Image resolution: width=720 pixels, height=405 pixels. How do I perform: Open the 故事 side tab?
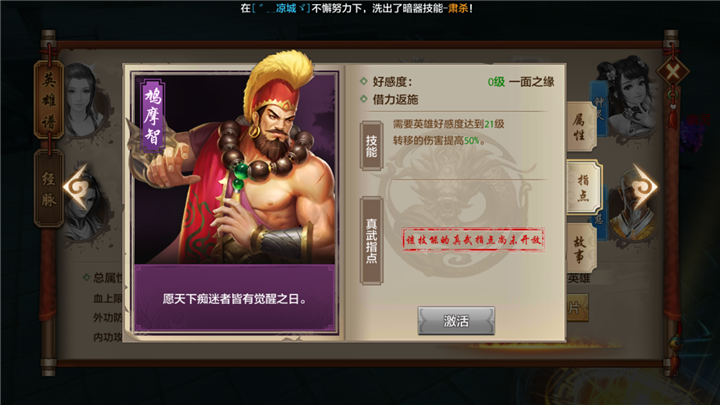pyautogui.click(x=580, y=249)
